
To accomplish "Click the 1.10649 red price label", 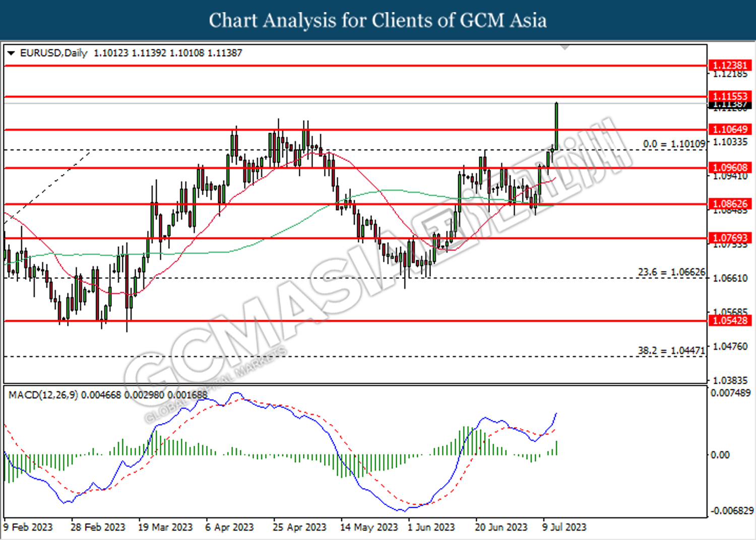I will click(730, 130).
